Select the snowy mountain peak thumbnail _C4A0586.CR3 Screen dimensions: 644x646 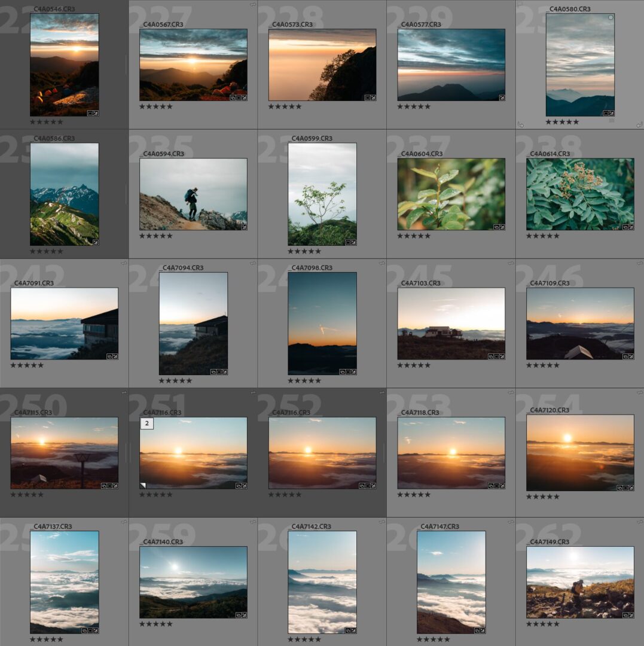tap(64, 194)
